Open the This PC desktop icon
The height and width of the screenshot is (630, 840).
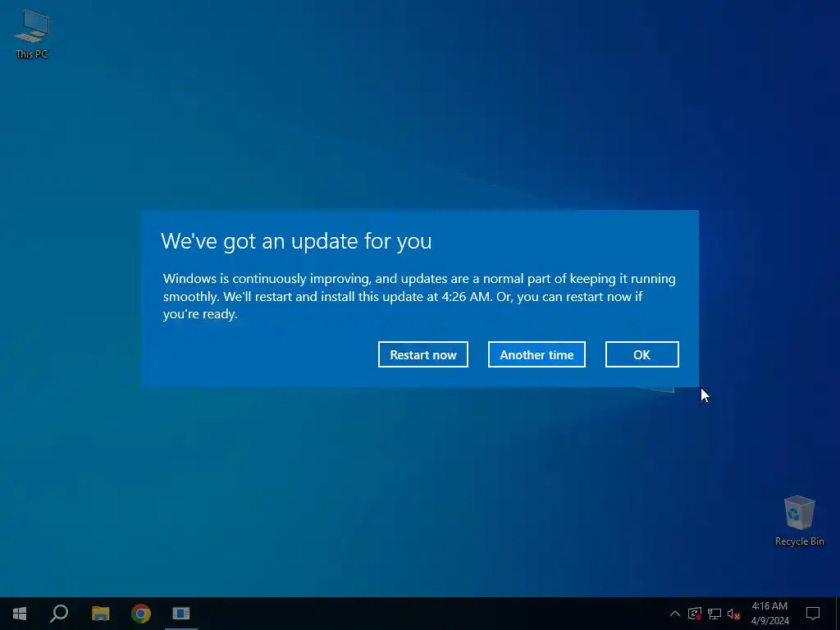[x=32, y=34]
